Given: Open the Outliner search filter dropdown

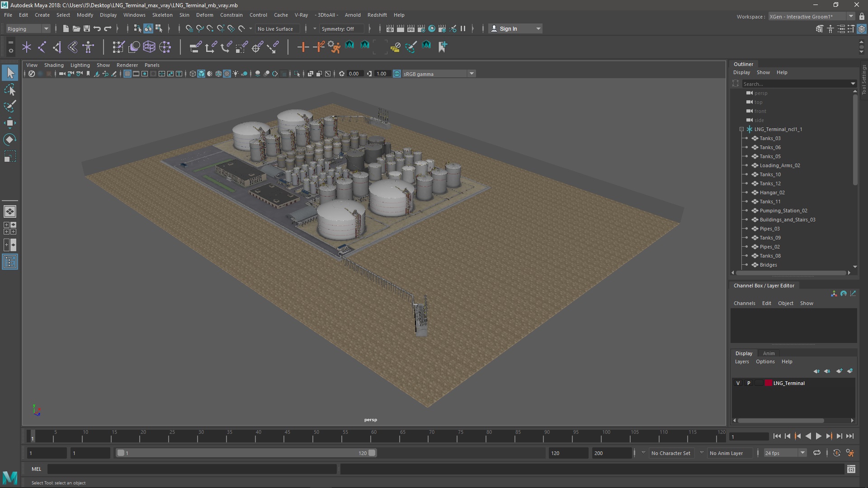Looking at the screenshot, I should click(x=853, y=84).
